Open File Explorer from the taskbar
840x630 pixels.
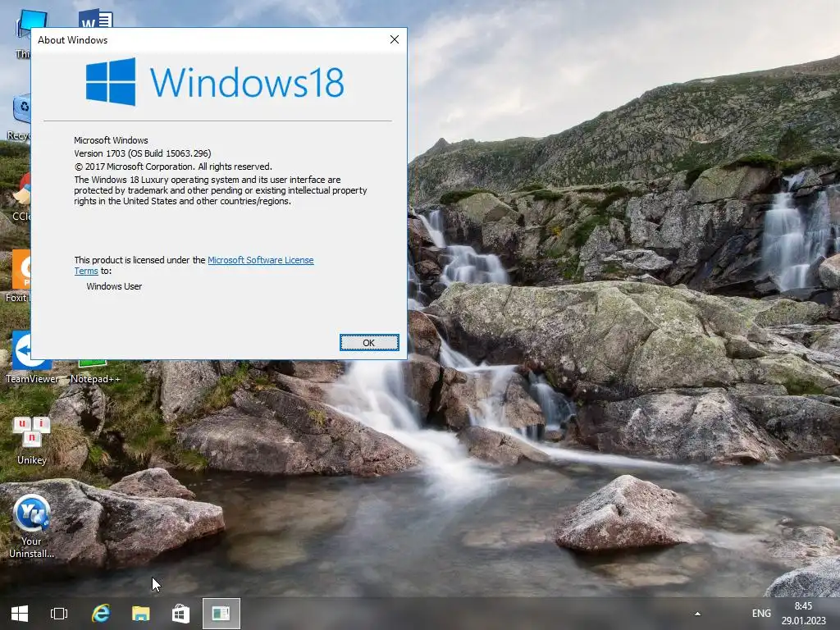click(x=141, y=614)
